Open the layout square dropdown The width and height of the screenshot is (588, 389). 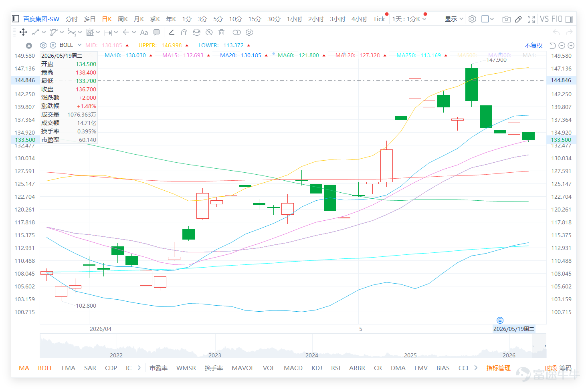point(488,19)
